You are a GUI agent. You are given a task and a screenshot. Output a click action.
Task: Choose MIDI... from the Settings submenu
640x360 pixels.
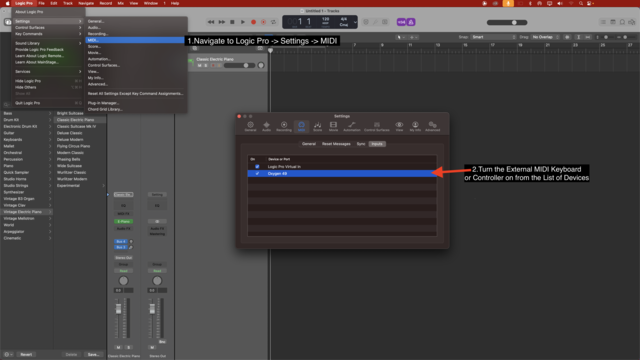click(135, 40)
